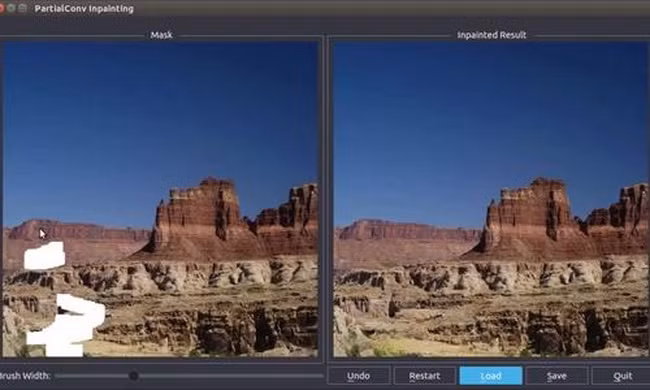Click the upper white mask patch
This screenshot has height=390, width=650.
coord(45,256)
